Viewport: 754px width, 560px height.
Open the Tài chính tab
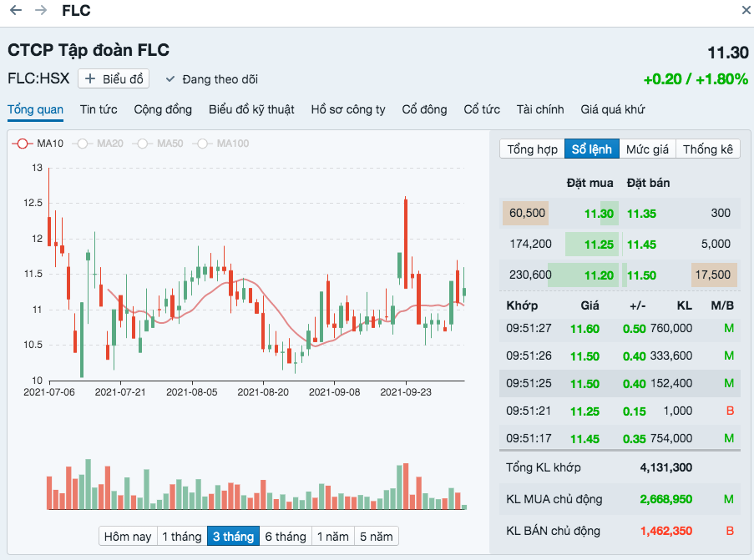coord(540,109)
